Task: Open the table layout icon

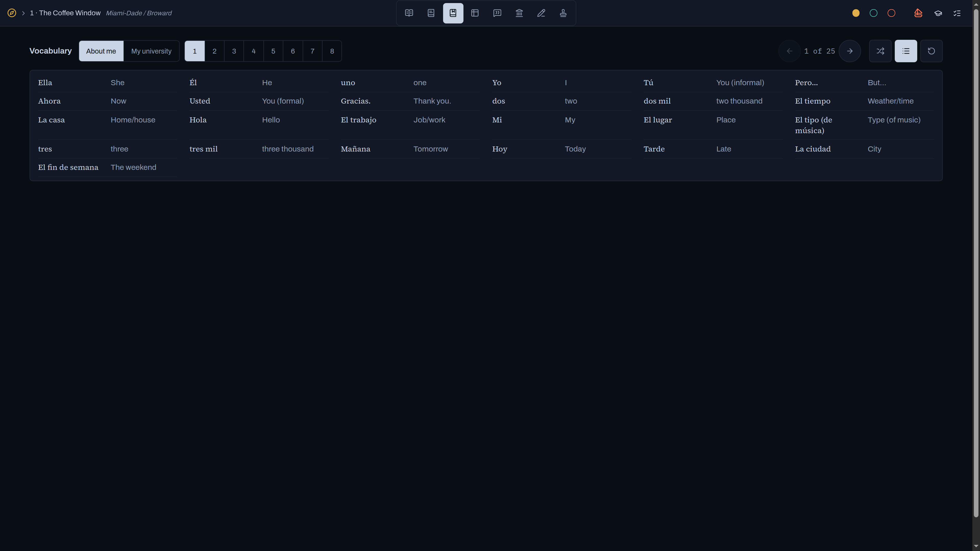Action: [475, 13]
